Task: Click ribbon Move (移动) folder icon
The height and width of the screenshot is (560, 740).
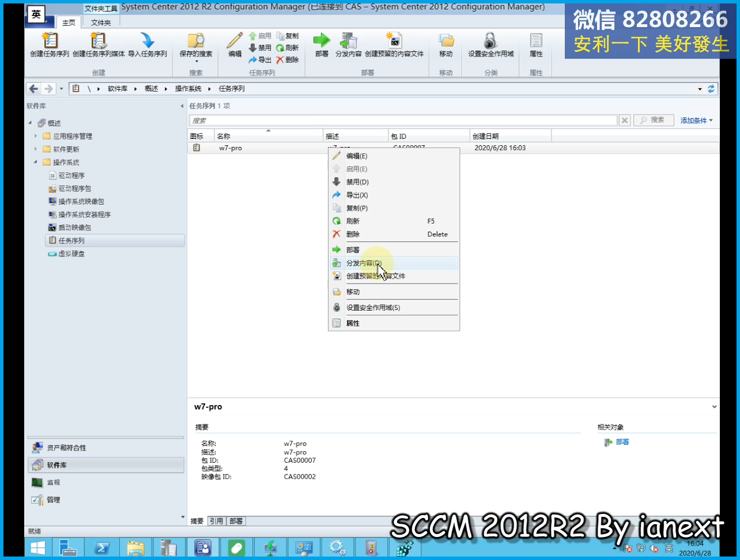Action: [446, 46]
